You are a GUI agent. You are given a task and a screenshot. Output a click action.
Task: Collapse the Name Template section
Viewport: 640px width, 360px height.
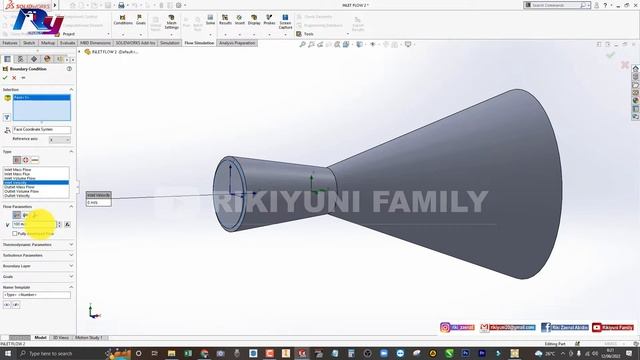71,287
